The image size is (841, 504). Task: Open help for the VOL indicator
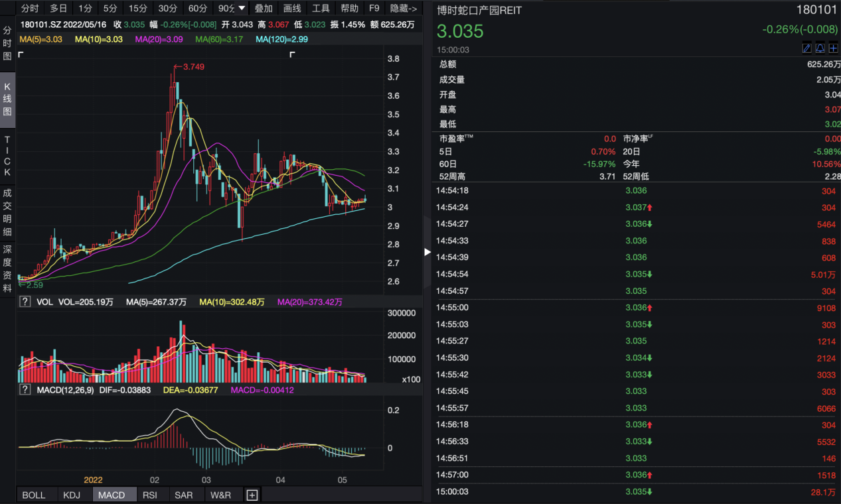(x=25, y=302)
